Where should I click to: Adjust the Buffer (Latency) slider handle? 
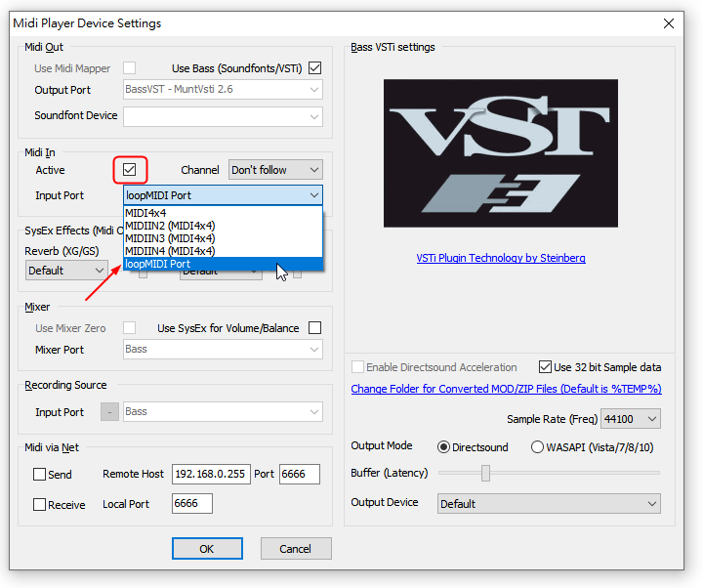coord(485,473)
